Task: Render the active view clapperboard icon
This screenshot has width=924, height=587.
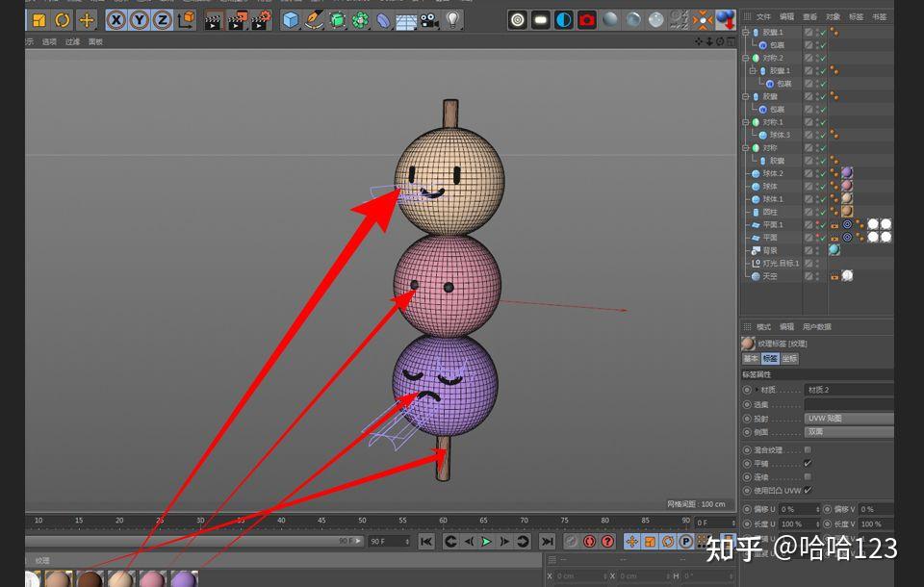Action: click(213, 21)
